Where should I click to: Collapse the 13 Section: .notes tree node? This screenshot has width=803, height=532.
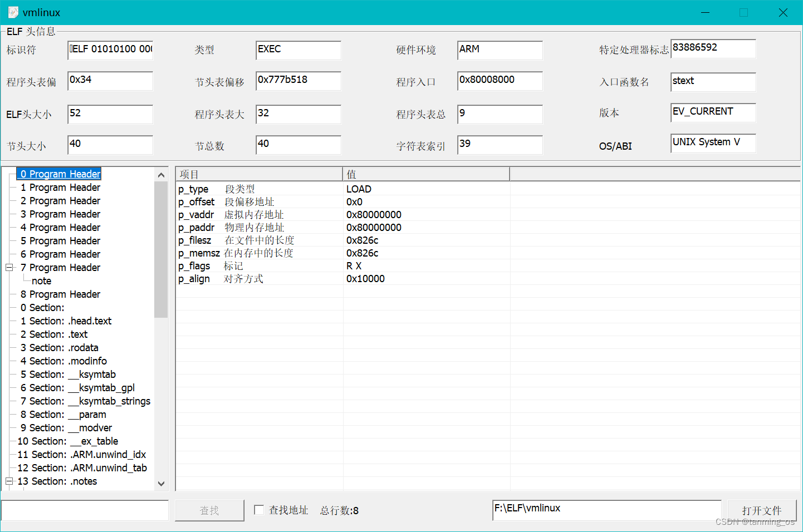click(x=9, y=481)
